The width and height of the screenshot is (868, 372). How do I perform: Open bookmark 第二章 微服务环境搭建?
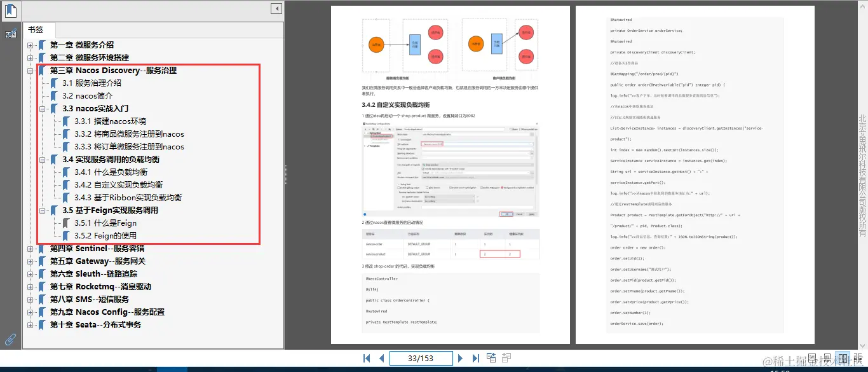[90, 58]
